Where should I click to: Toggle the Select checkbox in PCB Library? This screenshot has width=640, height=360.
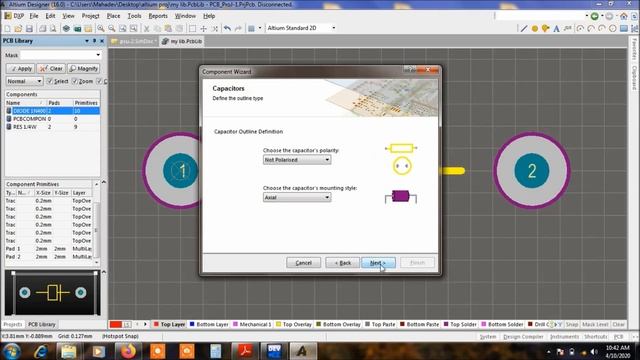(50, 81)
